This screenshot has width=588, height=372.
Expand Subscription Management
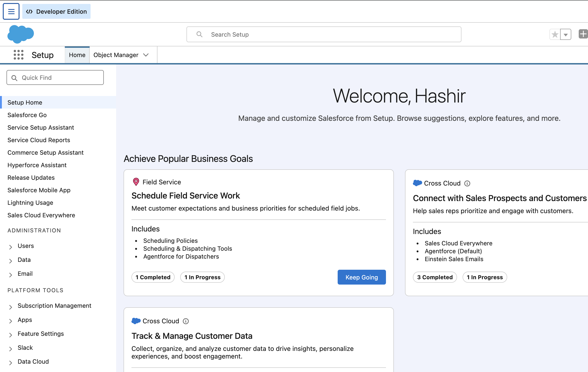[x=10, y=307]
